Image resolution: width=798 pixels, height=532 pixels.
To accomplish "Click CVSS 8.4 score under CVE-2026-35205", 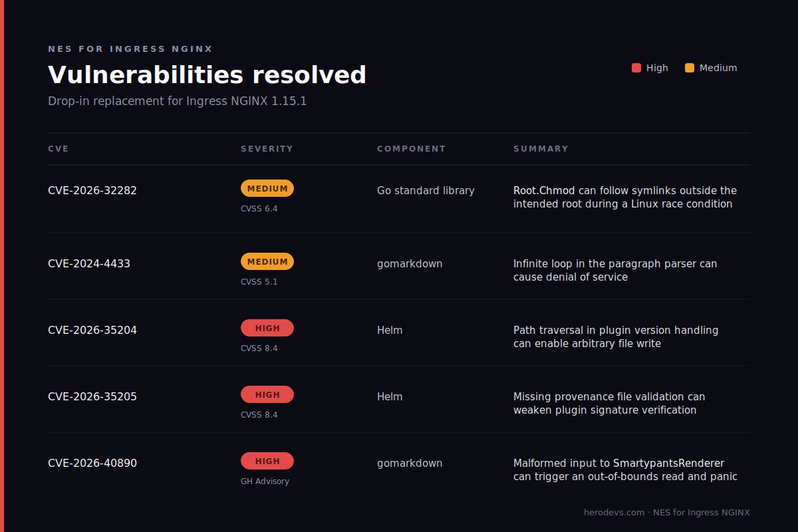I will (259, 415).
